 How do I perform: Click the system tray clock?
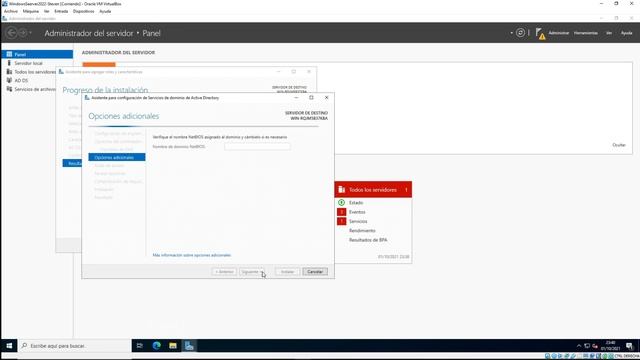610,346
